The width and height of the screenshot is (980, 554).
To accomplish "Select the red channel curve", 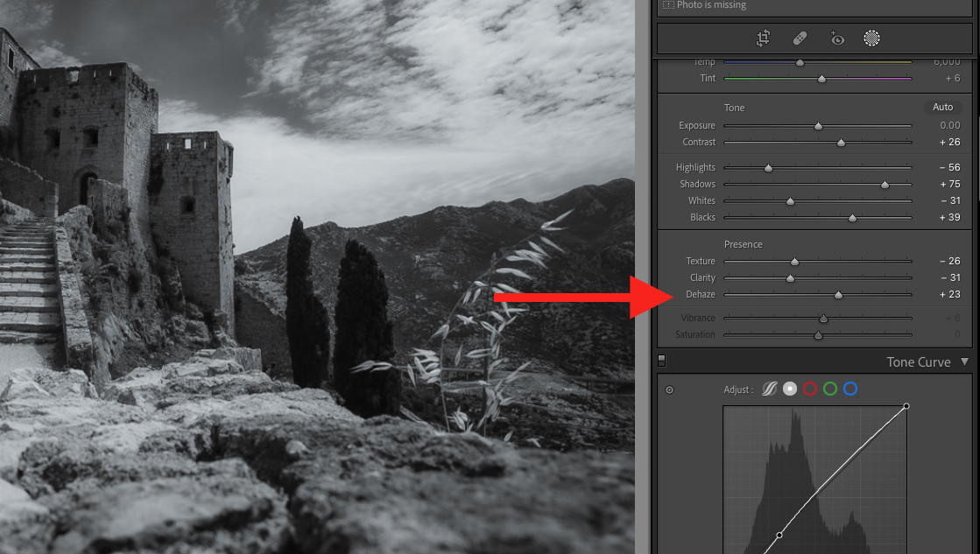I will point(810,389).
